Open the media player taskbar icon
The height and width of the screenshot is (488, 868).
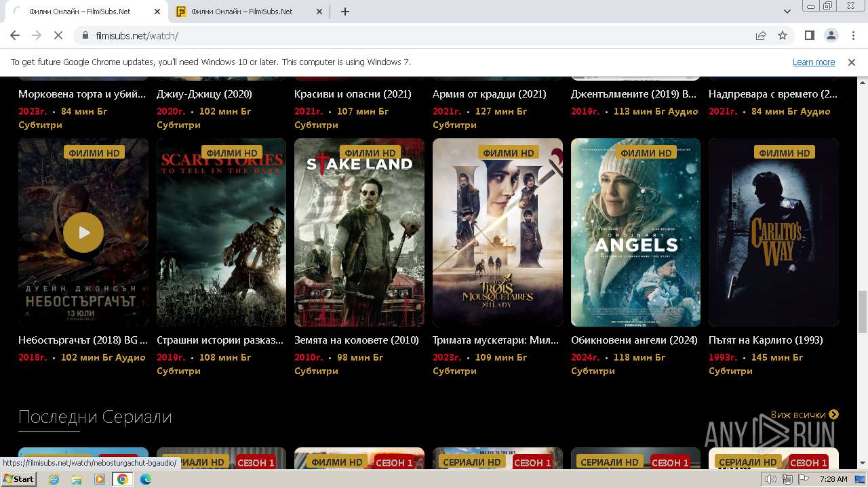pyautogui.click(x=100, y=479)
